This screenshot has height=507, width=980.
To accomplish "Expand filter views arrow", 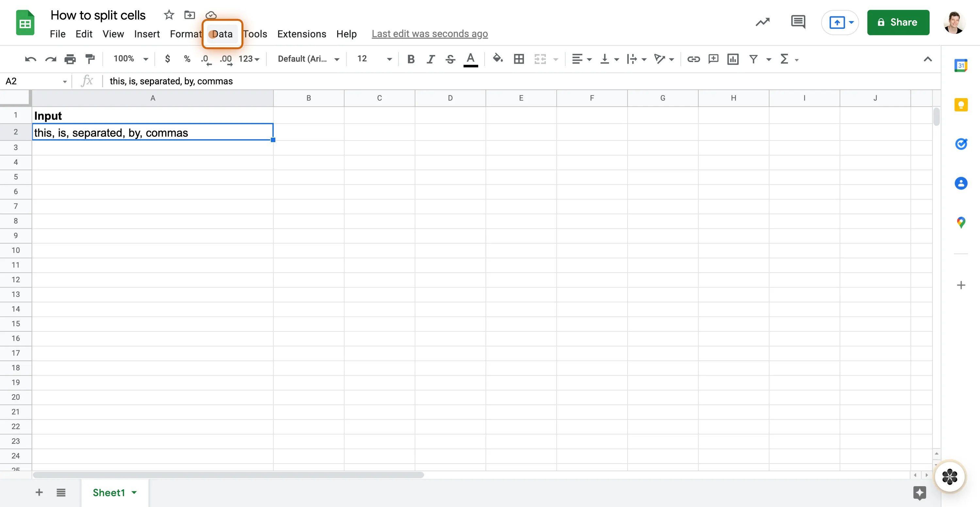I will tap(768, 59).
